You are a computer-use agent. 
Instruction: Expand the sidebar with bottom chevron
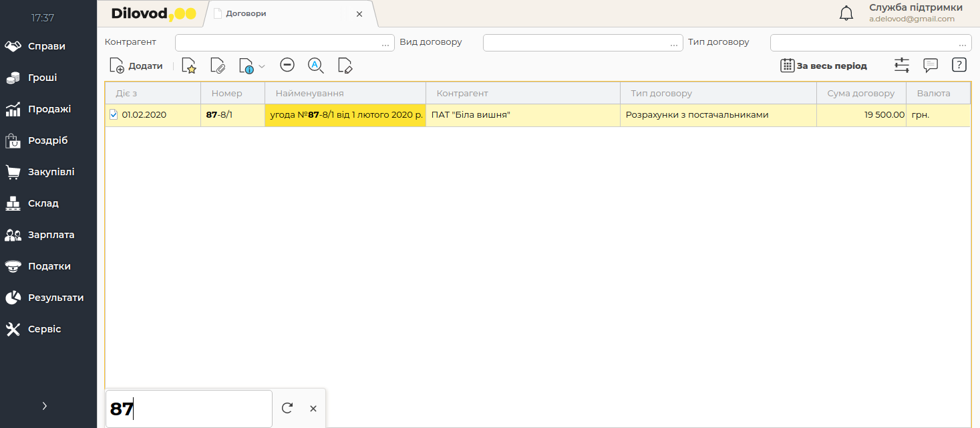(x=45, y=405)
